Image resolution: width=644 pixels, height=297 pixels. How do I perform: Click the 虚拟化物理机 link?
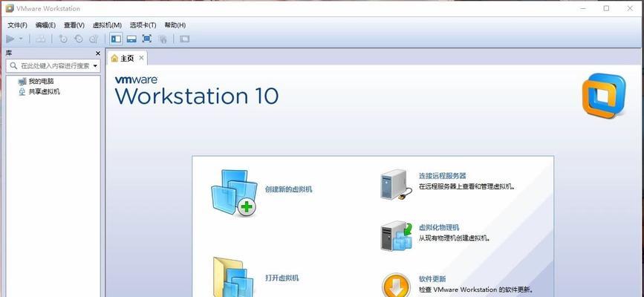pyautogui.click(x=439, y=228)
